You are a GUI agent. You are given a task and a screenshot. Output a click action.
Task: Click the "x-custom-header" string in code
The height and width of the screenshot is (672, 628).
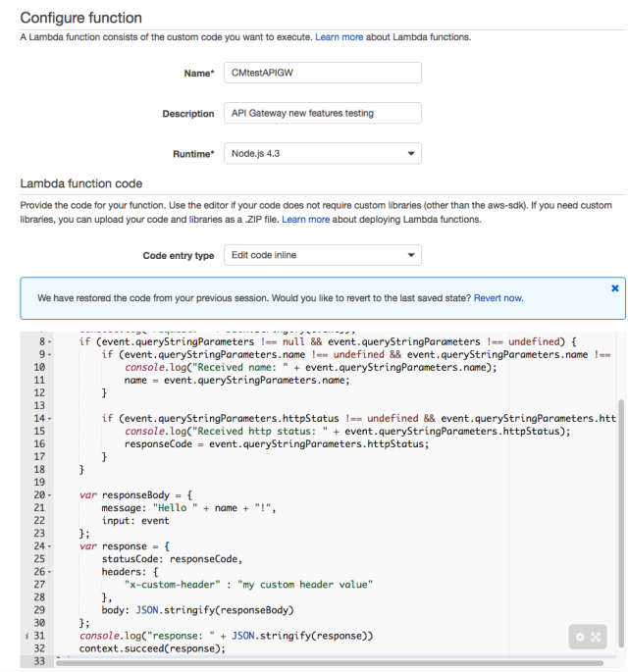point(173,585)
